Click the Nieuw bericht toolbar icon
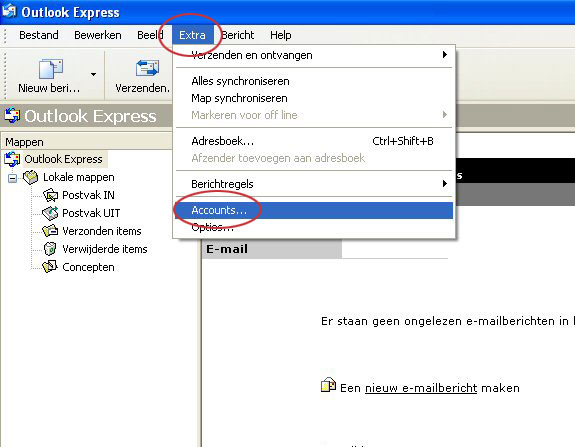Viewport: 575px width, 447px height. (51, 69)
